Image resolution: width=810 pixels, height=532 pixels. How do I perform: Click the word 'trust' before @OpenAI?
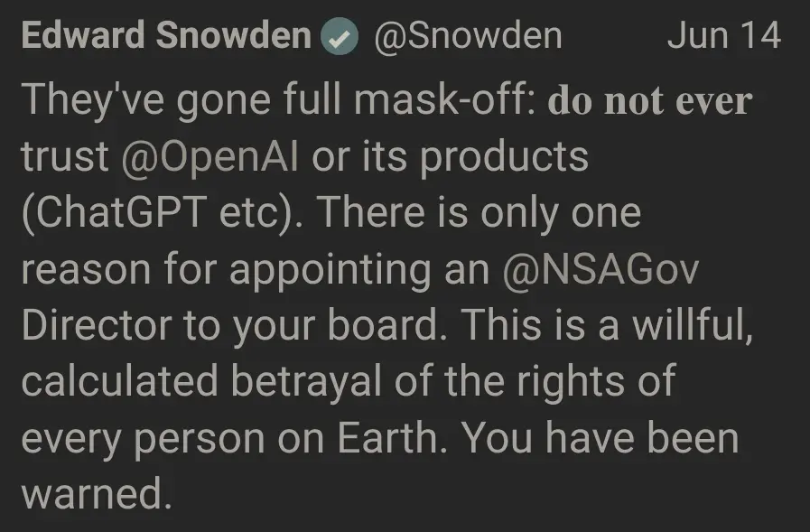pos(65,157)
